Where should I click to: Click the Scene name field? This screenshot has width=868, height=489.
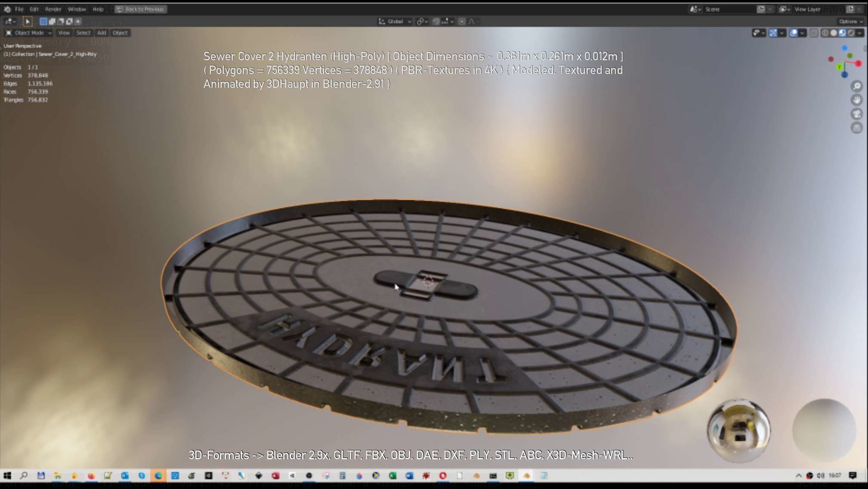click(729, 9)
